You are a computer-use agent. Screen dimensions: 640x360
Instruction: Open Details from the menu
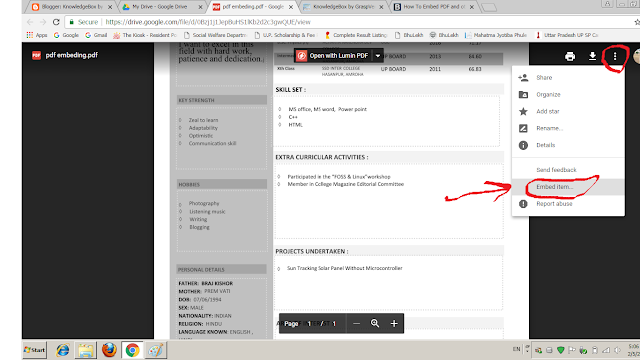tap(568, 145)
